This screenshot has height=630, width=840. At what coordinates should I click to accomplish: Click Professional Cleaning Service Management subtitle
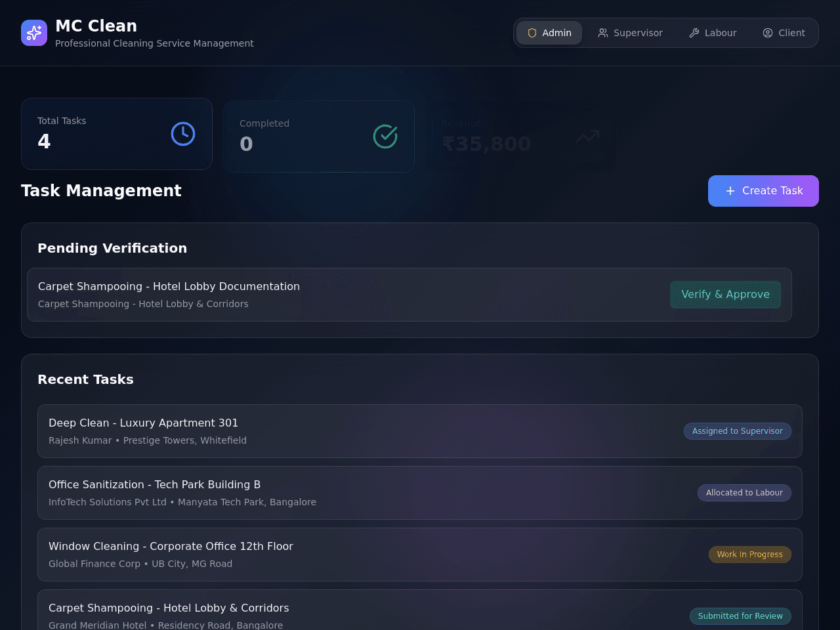[x=154, y=43]
